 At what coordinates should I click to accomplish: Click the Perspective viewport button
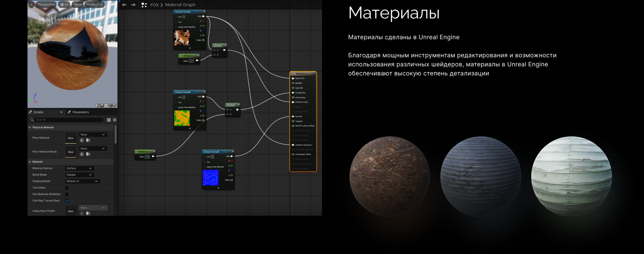coord(46,5)
